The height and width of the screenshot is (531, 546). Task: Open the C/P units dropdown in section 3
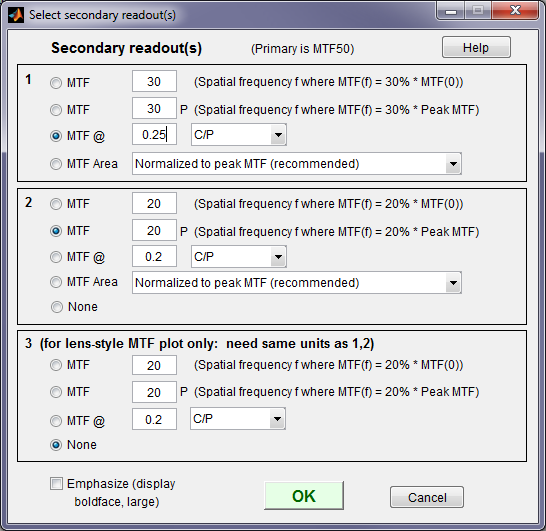coord(238,419)
